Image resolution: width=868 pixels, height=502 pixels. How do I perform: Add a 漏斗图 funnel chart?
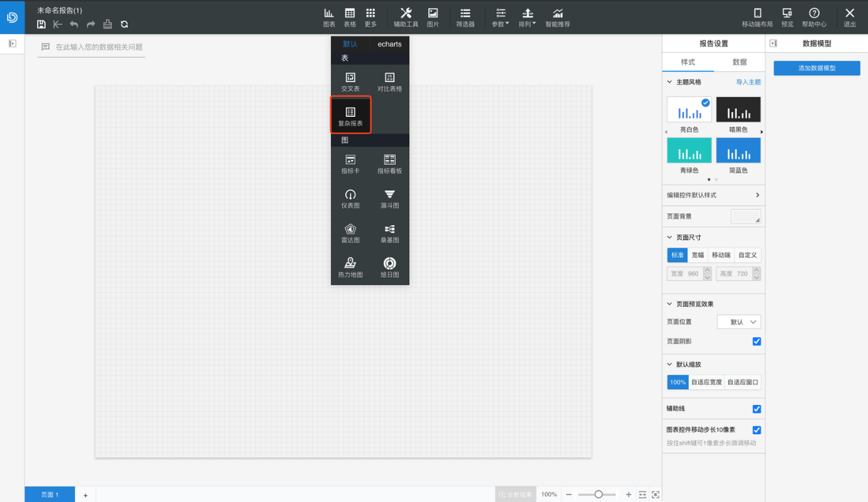click(389, 198)
